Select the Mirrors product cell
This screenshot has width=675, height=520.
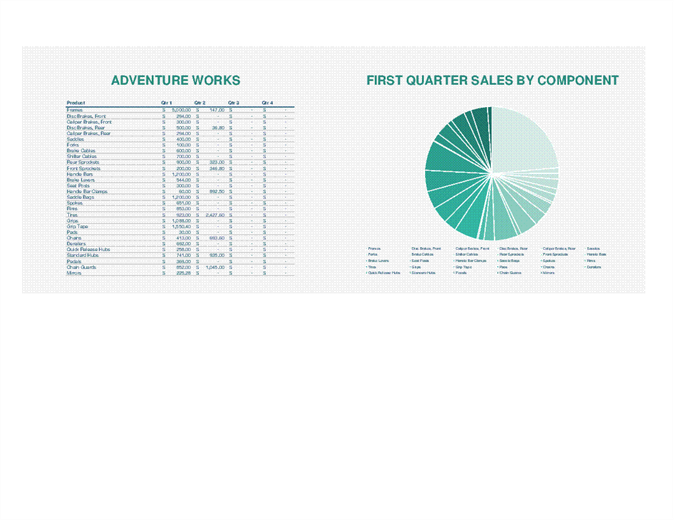coord(74,272)
